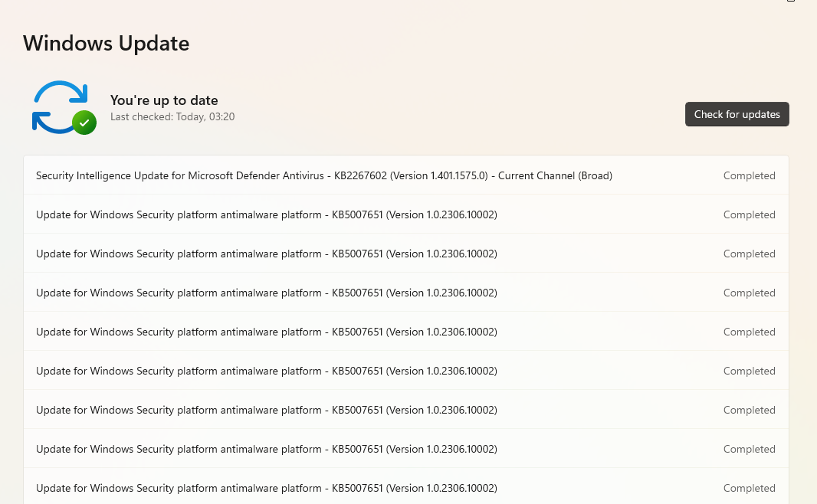The image size is (817, 504).
Task: Click the "You're up to date" status text
Action: click(164, 100)
